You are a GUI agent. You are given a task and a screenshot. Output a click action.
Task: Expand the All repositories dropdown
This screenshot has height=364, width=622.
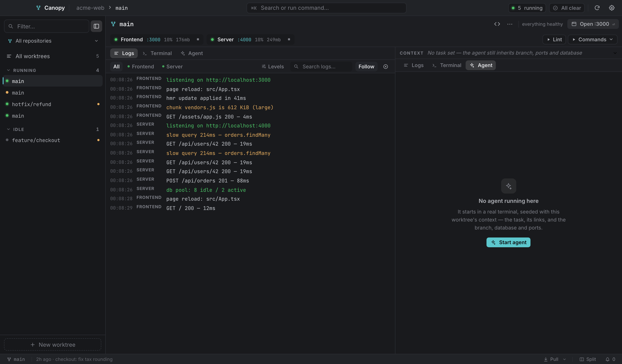pyautogui.click(x=53, y=41)
